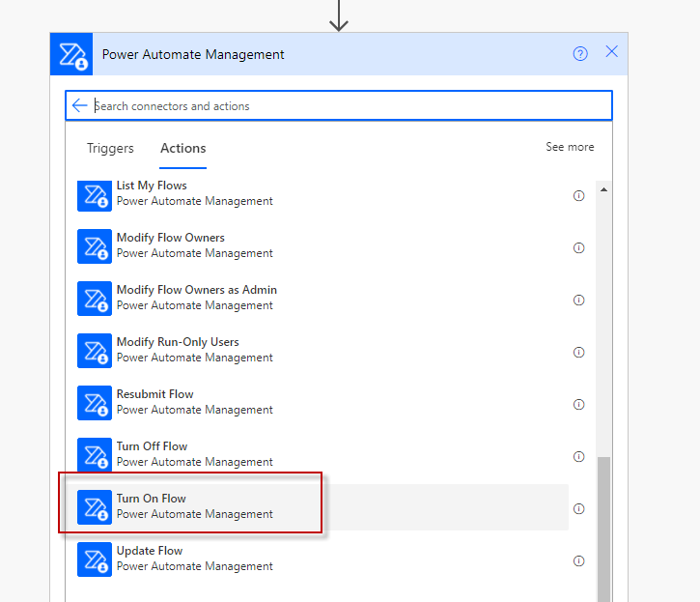Image resolution: width=700 pixels, height=602 pixels.
Task: Click the Power Automate Management header icon
Action: [71, 54]
